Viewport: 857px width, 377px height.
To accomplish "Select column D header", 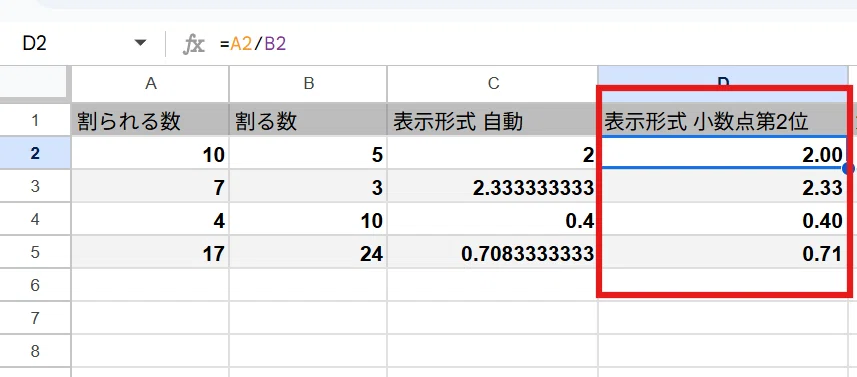I will (724, 84).
